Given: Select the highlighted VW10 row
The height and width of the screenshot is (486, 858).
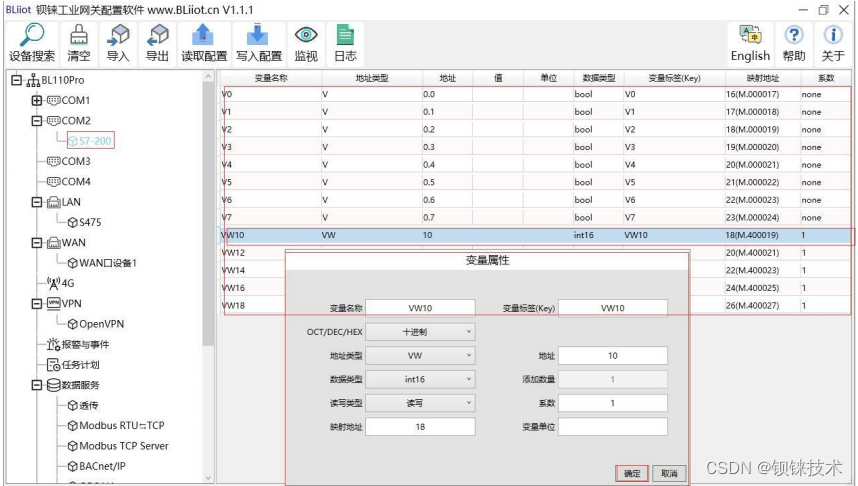Looking at the screenshot, I should 536,235.
